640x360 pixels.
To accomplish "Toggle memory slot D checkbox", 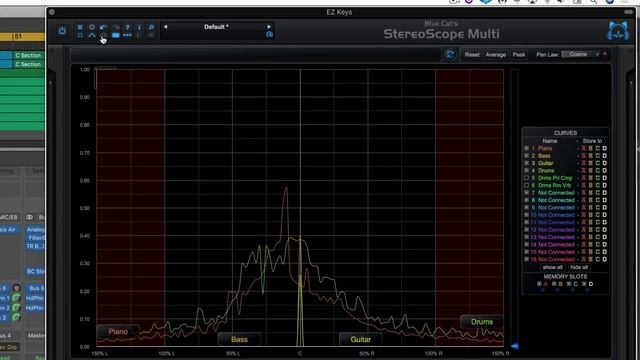I will [584, 284].
